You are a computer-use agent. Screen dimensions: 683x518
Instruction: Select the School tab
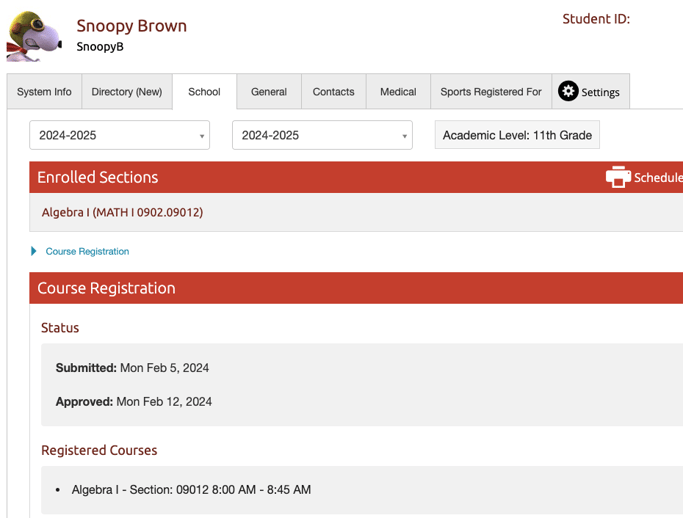[204, 92]
